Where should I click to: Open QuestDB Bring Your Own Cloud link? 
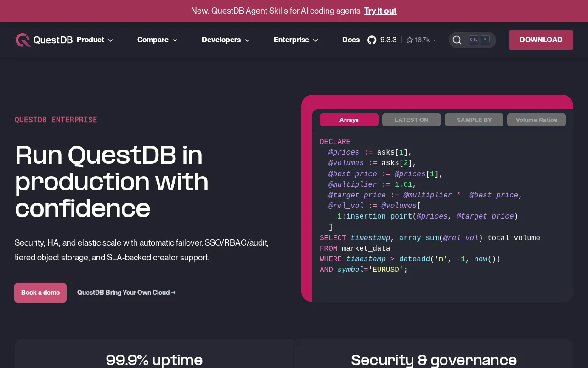[x=126, y=293]
